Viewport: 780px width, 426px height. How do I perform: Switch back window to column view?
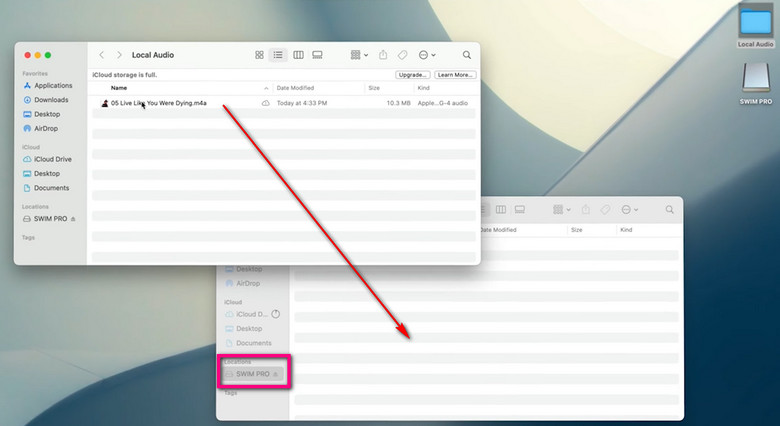(x=501, y=210)
